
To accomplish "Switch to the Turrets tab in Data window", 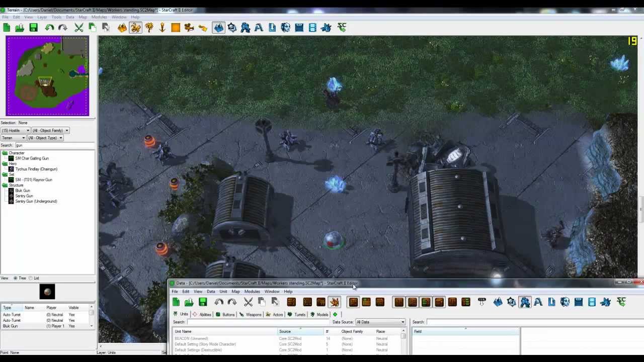I will click(x=297, y=315).
